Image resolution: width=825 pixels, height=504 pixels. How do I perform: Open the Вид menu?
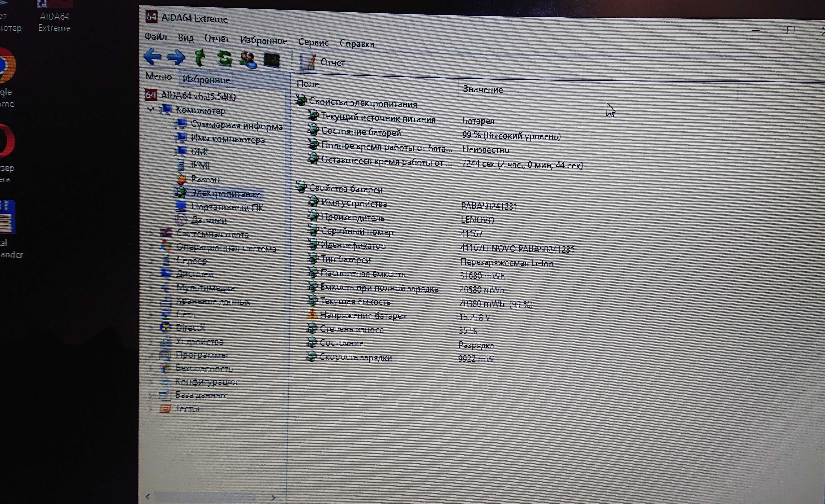pyautogui.click(x=185, y=38)
